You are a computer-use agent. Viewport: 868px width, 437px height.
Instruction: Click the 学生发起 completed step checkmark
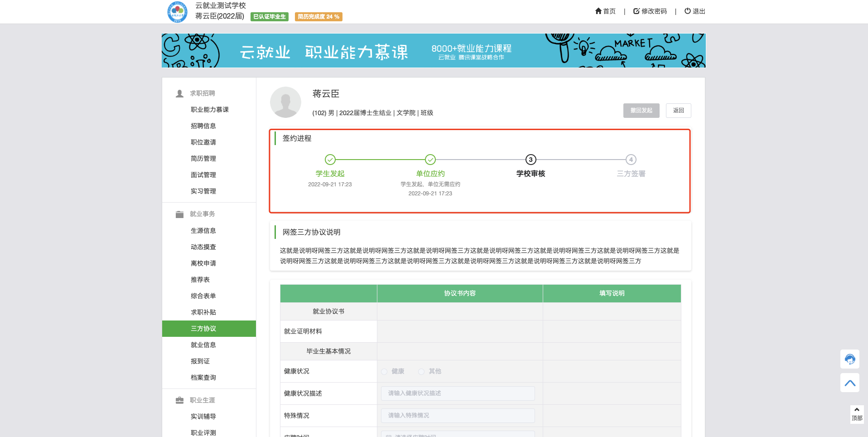[x=330, y=160]
